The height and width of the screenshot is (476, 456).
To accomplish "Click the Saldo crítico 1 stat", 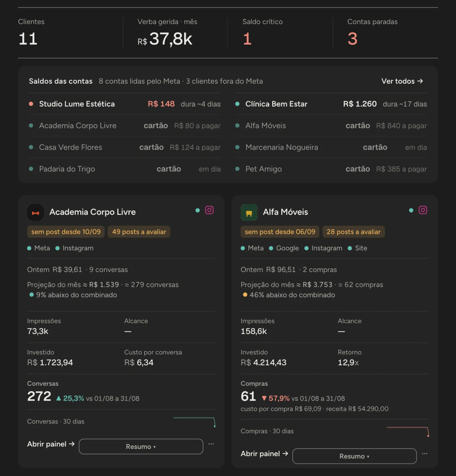I will pos(262,32).
